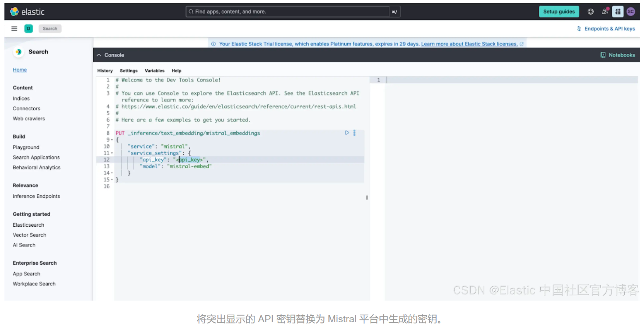Open request options three-dot menu
The width and height of the screenshot is (644, 330).
[x=354, y=133]
